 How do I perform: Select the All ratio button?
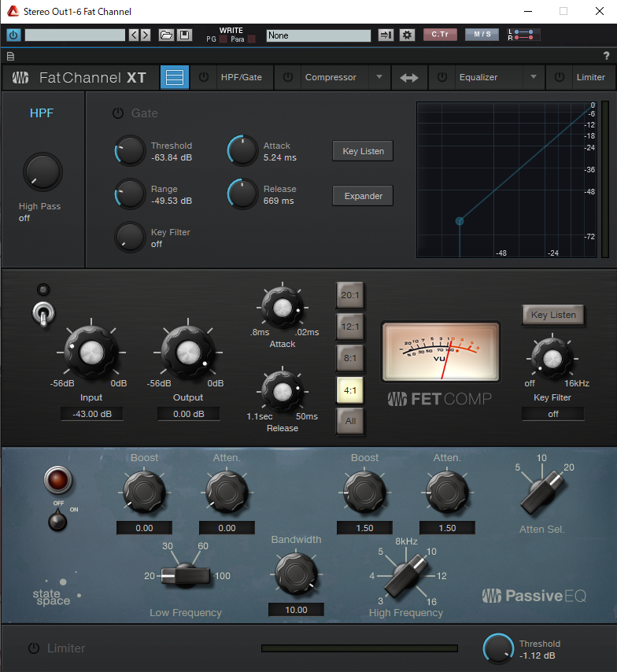click(x=350, y=421)
